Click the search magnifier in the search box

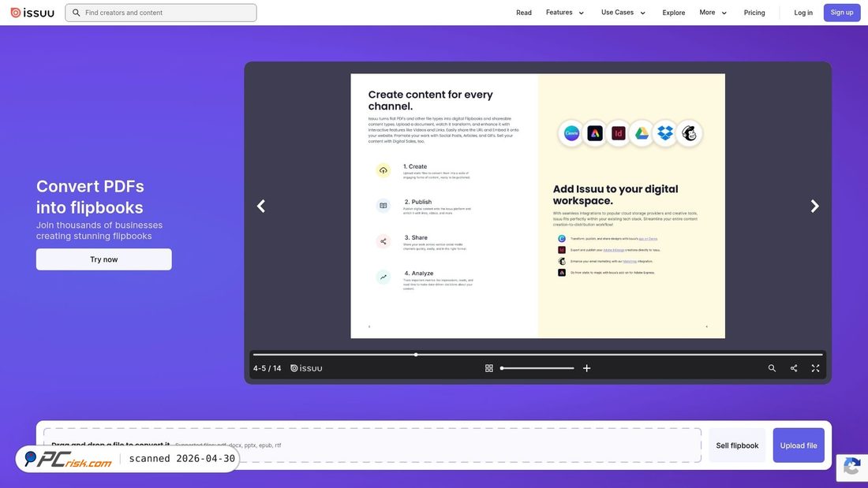click(x=77, y=13)
